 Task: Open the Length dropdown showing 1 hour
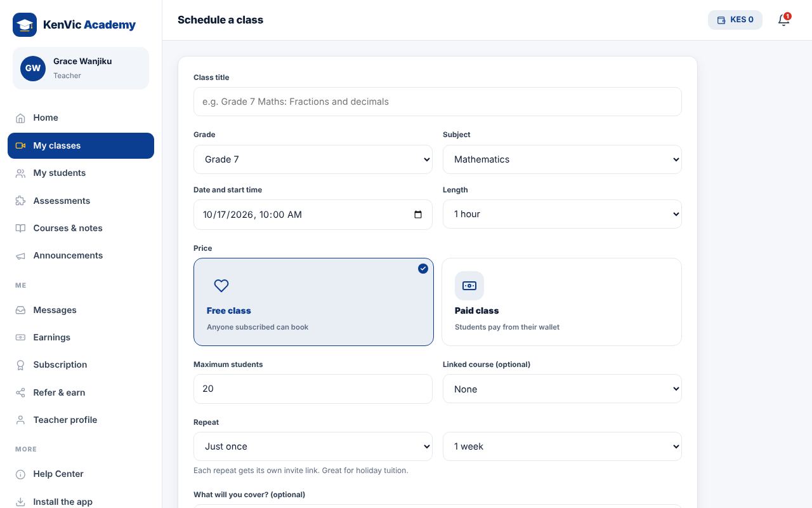(x=562, y=214)
